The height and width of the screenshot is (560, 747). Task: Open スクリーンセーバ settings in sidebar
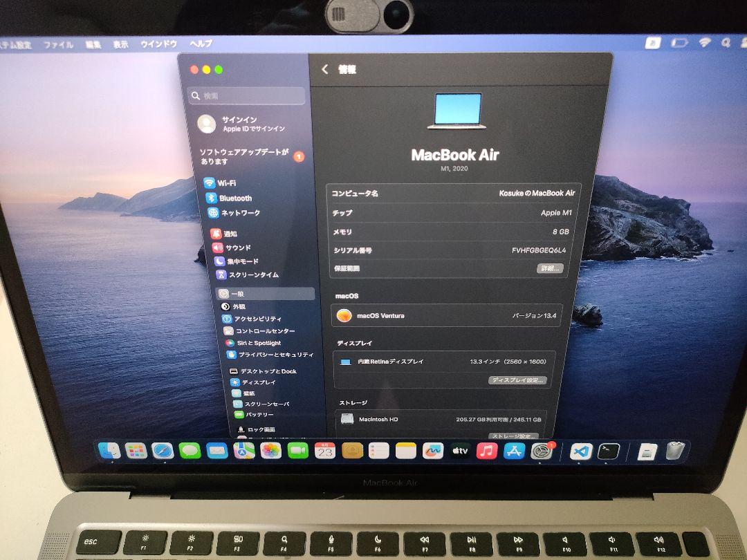[x=261, y=404]
